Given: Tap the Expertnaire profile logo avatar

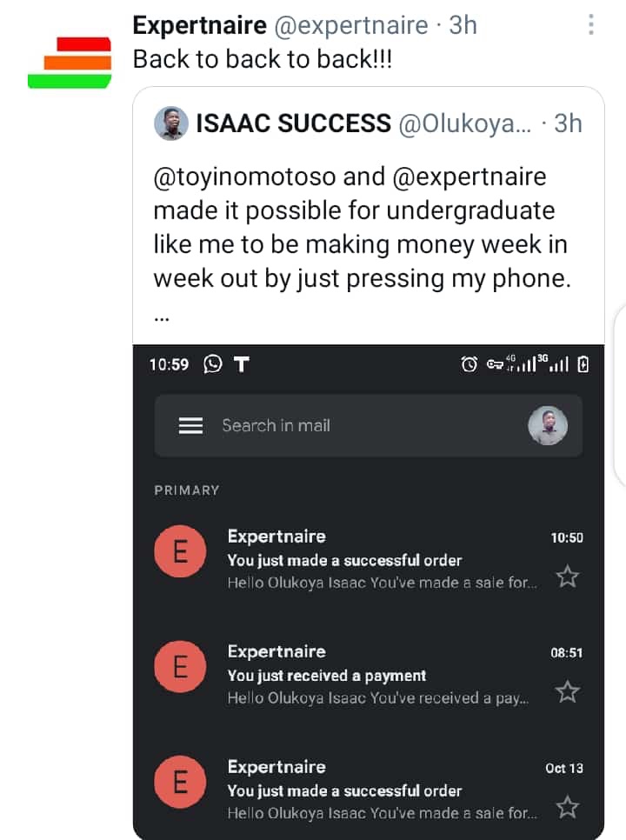Looking at the screenshot, I should pyautogui.click(x=70, y=63).
